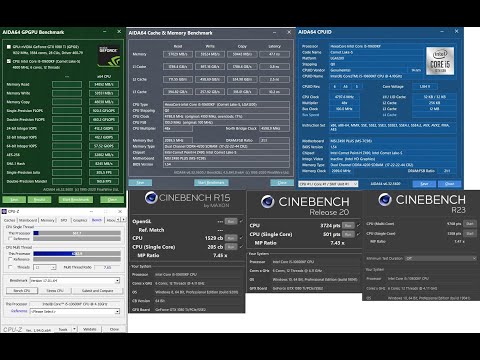This screenshot has width=480, height=360.
Task: Switch to the Graphics tab in CPU-Z
Action: 80,220
